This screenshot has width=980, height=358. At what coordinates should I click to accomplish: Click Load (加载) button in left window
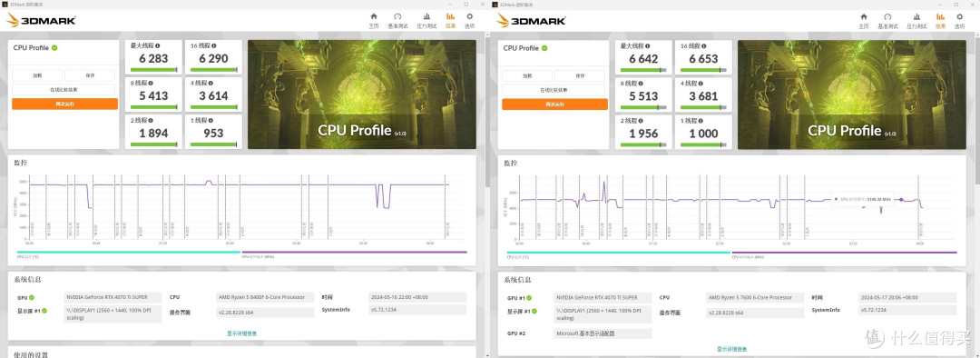coord(37,75)
